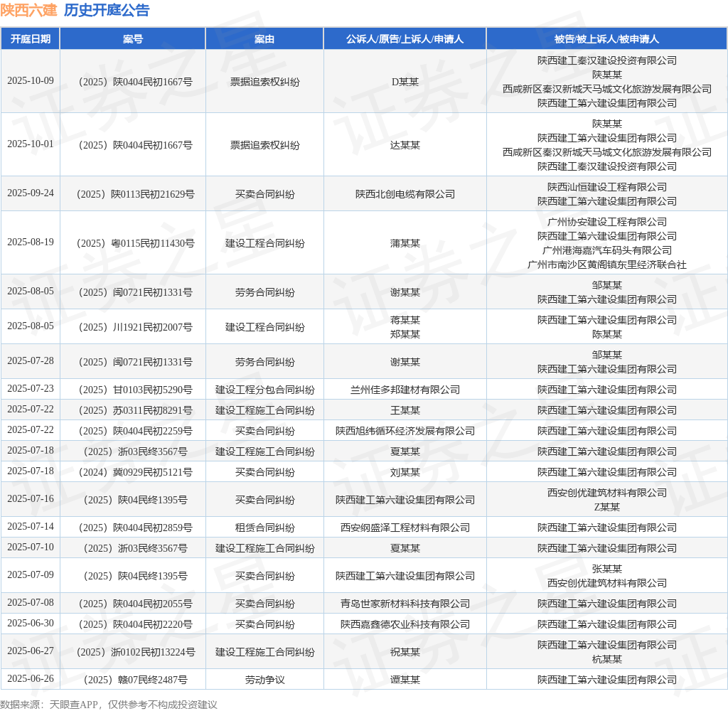The height and width of the screenshot is (711, 728).
Task: Click case number (2025)陕0113民初21629号
Action: coord(135,194)
